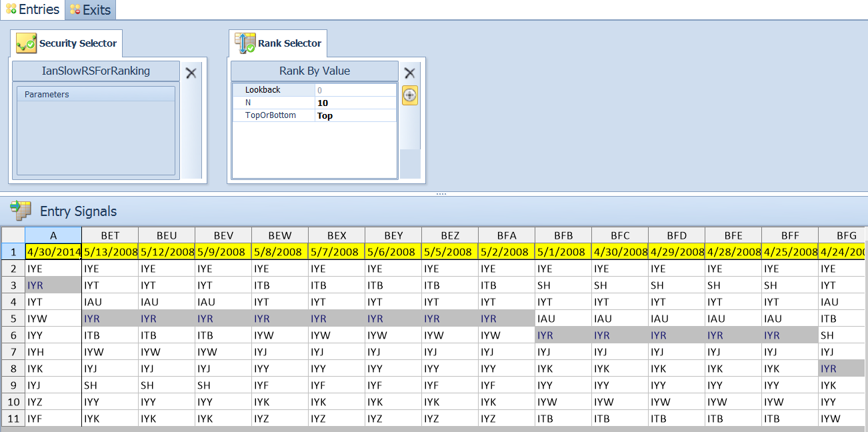This screenshot has height=432, width=868.
Task: Select column header BEY
Action: pos(393,235)
